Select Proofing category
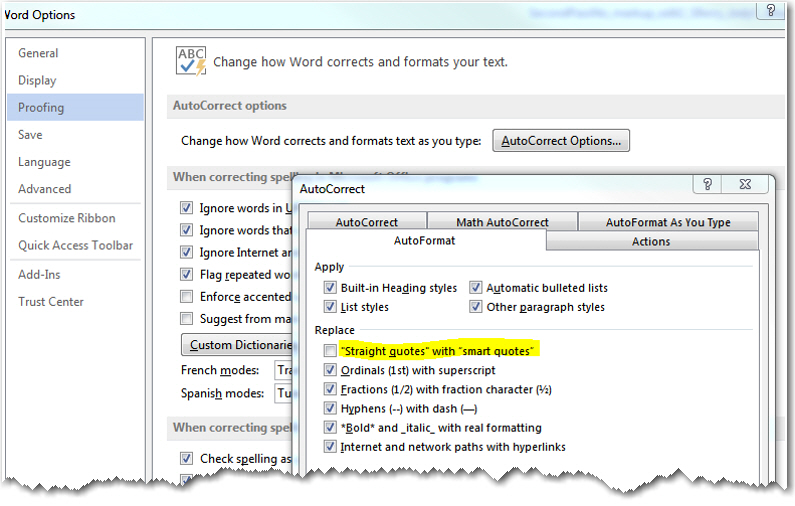The width and height of the screenshot is (795, 506). click(x=76, y=107)
